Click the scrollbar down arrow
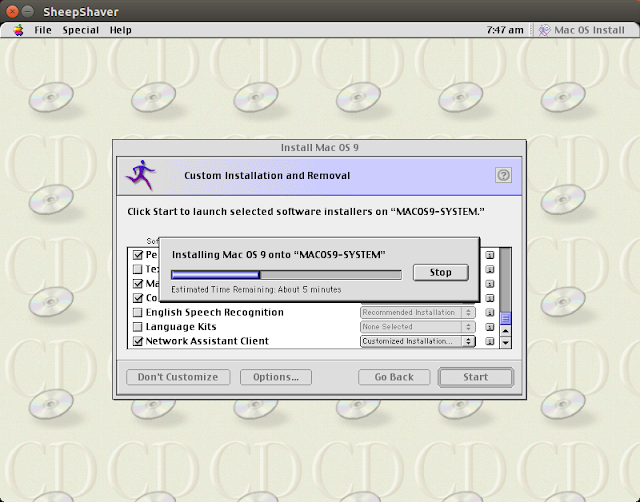 (x=505, y=342)
